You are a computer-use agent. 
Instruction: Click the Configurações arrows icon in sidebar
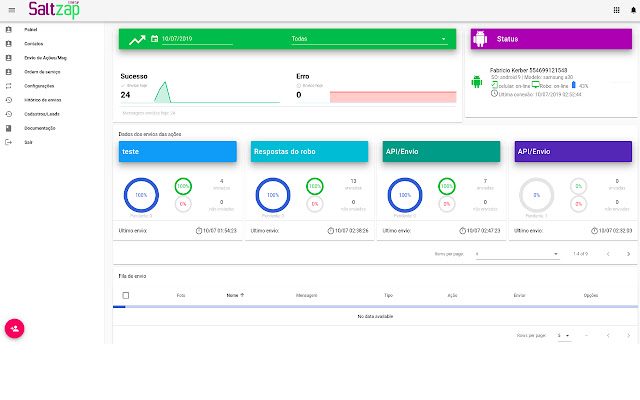point(9,86)
